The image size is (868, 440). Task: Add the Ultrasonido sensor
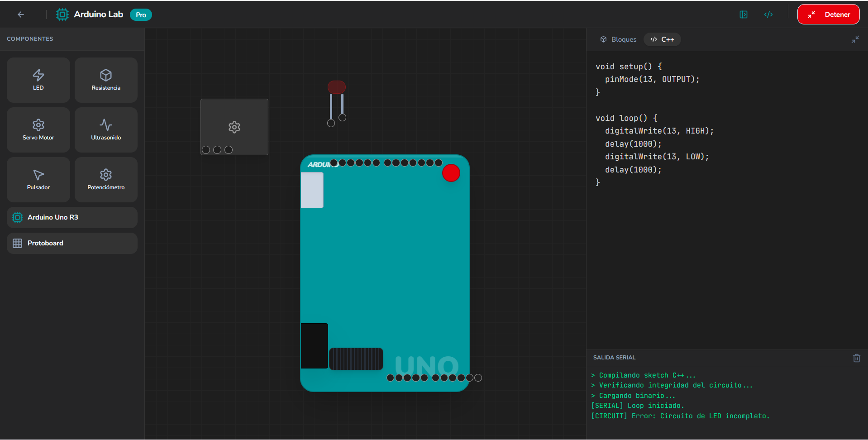(x=106, y=129)
